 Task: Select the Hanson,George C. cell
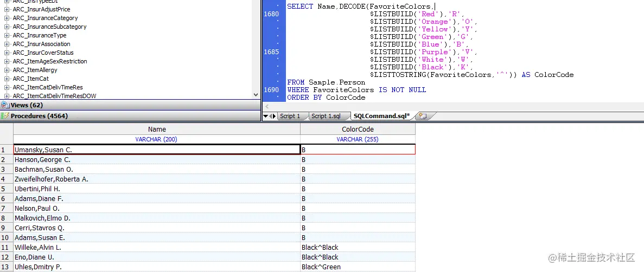pyautogui.click(x=157, y=160)
